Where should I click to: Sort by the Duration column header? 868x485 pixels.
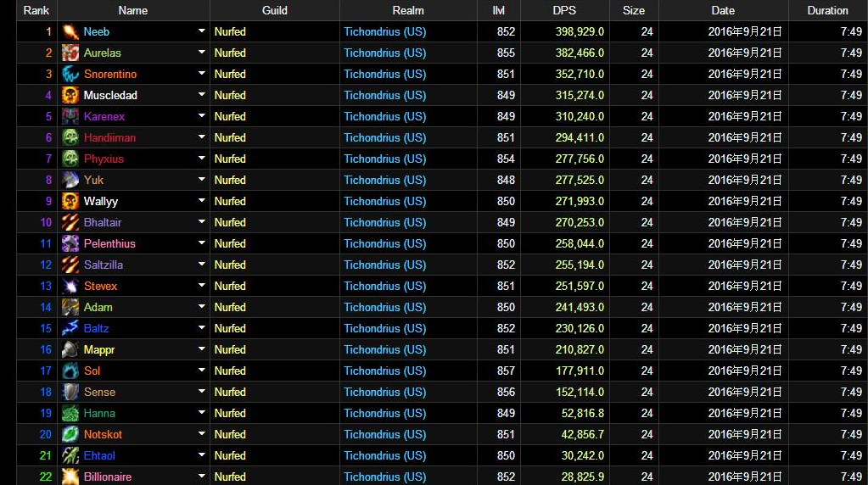click(827, 10)
